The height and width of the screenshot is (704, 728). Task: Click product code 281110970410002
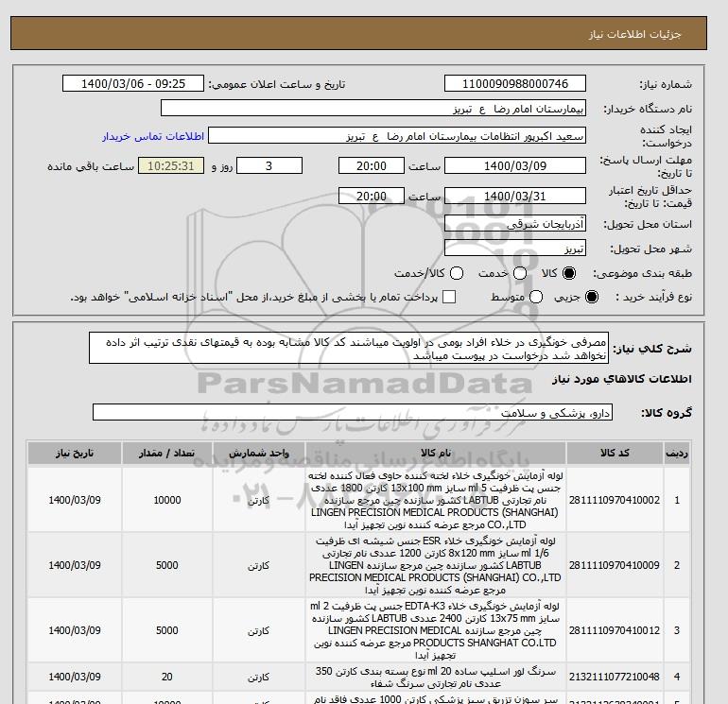615,500
